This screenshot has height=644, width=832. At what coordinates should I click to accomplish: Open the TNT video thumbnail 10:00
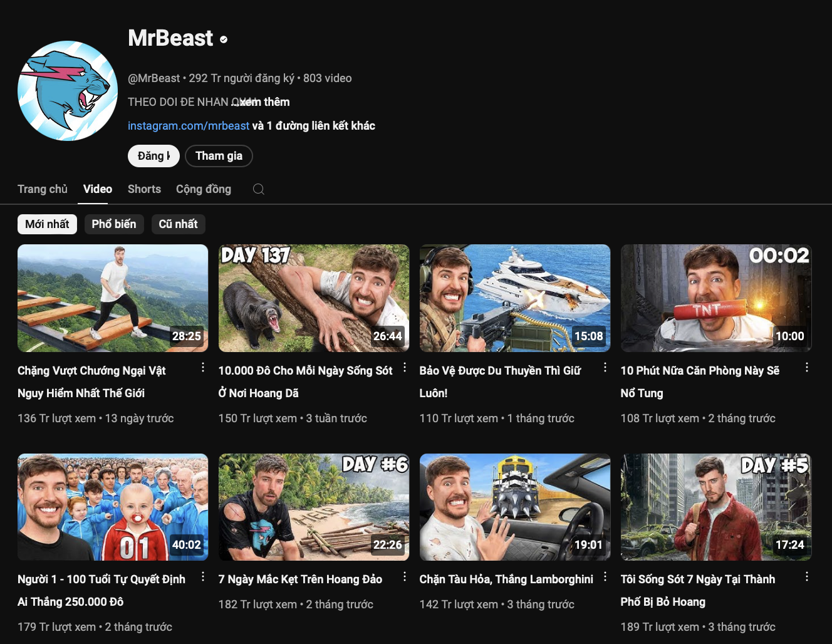tap(716, 298)
